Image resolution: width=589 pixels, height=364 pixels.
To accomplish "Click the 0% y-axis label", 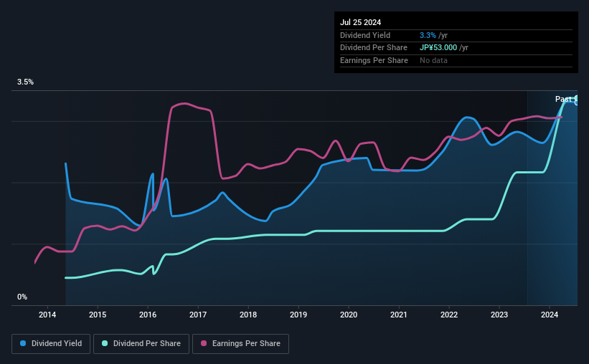I will click(22, 297).
